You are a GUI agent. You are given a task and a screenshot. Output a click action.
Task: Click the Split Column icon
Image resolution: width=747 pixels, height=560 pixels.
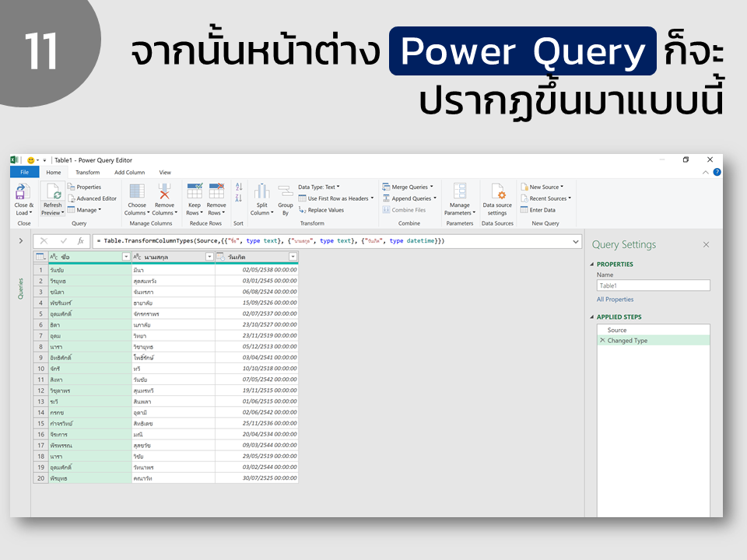[262, 192]
